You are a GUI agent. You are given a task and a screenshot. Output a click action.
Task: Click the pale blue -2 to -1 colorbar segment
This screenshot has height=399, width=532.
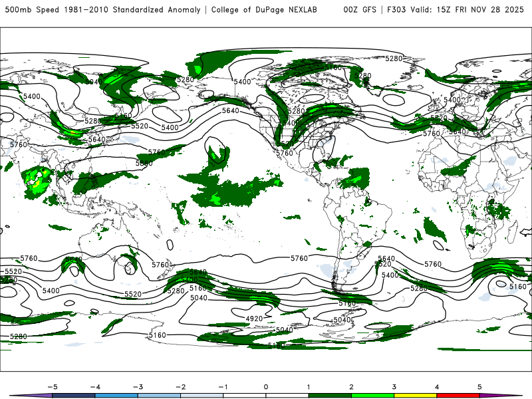click(202, 396)
